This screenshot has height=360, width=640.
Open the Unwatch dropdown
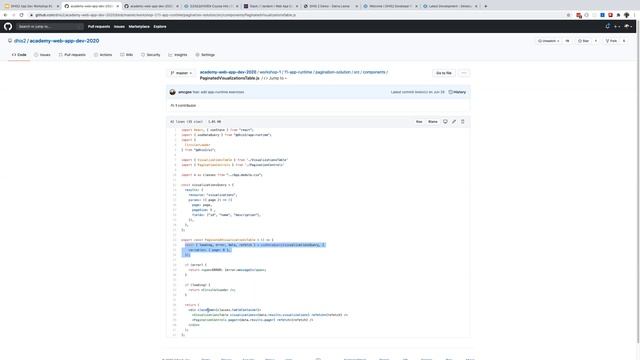(549, 41)
